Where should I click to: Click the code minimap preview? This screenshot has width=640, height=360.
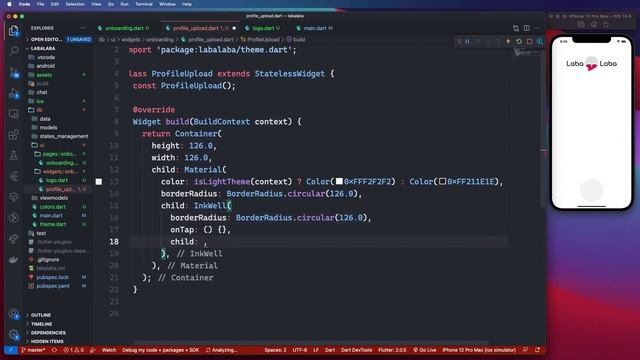click(527, 53)
